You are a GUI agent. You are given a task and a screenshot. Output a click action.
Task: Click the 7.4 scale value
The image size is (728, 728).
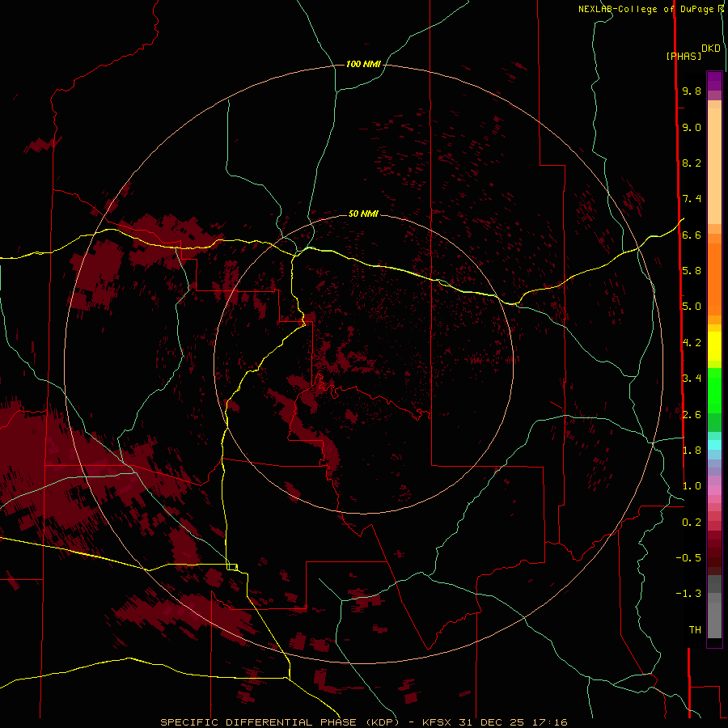tap(692, 199)
